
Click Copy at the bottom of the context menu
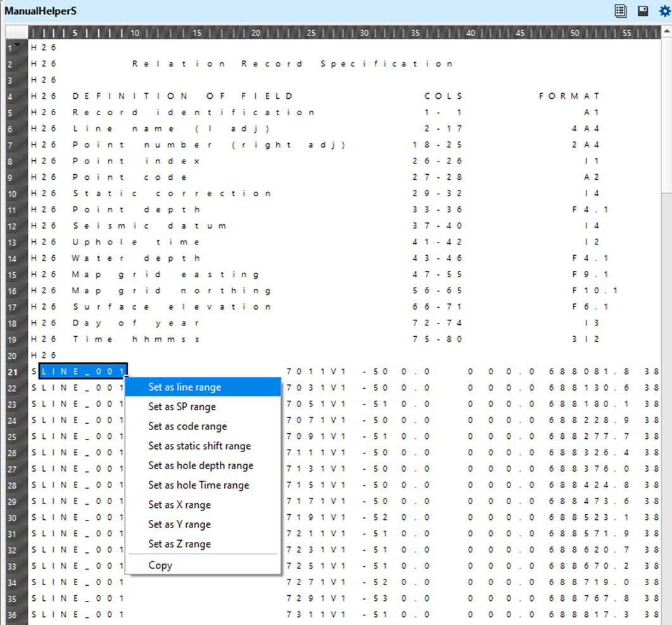pos(160,565)
